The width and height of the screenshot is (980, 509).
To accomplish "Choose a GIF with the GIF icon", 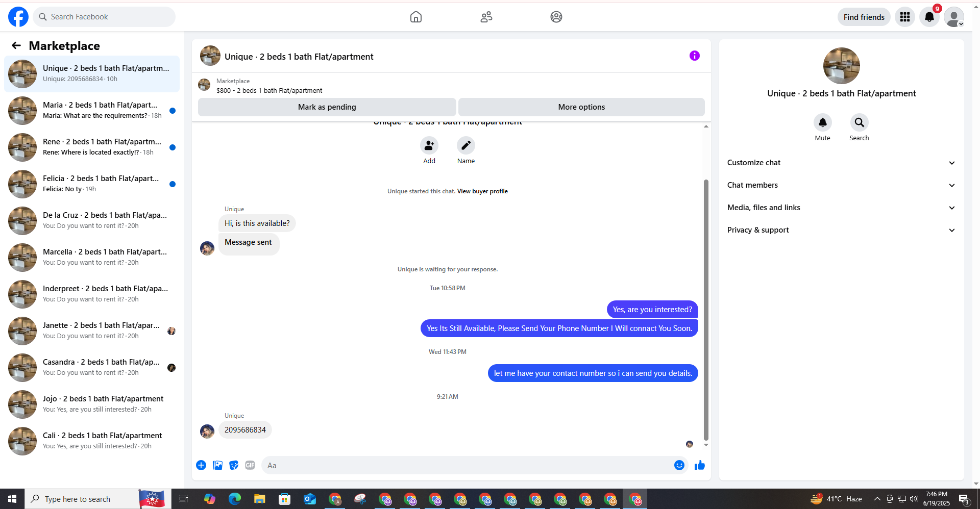I will point(250,465).
